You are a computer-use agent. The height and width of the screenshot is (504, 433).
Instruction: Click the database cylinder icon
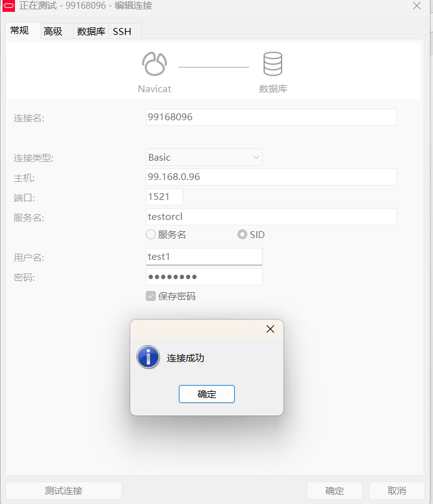click(x=273, y=64)
